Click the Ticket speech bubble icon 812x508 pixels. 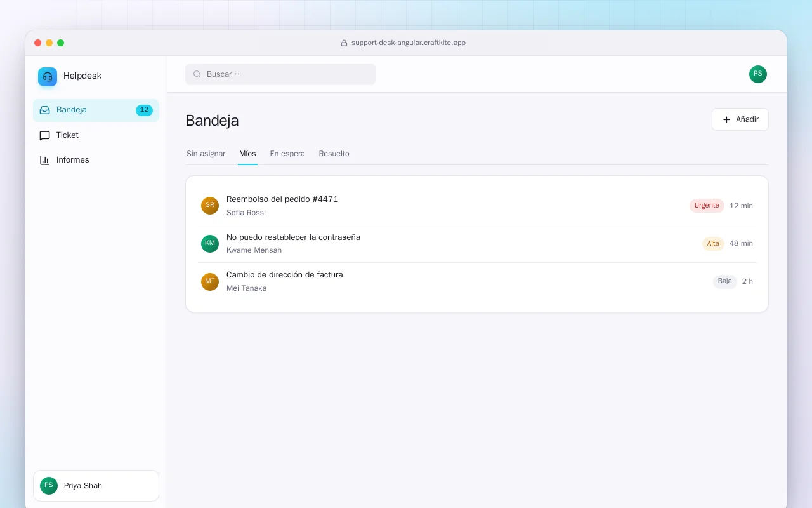[44, 135]
